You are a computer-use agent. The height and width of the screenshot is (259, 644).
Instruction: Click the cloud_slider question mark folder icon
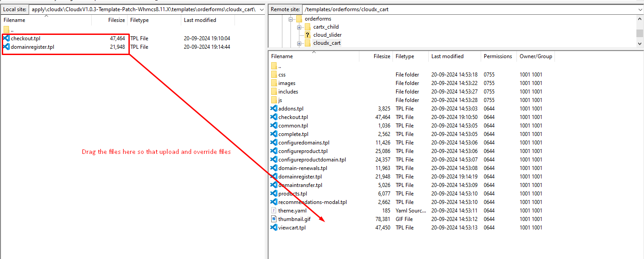point(307,35)
